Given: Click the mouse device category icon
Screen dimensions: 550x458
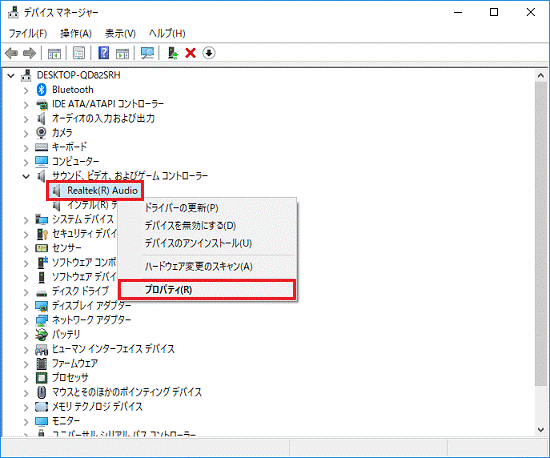Looking at the screenshot, I should 41,392.
